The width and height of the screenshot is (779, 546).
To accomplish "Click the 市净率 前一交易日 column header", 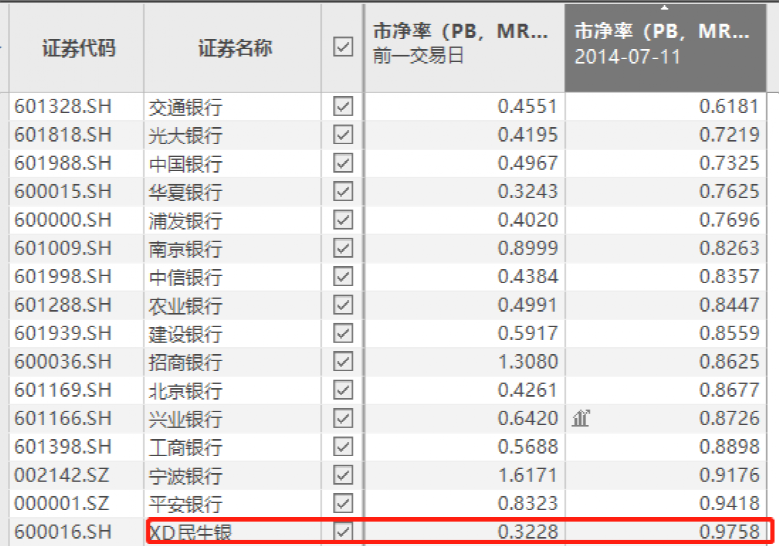I will tap(465, 48).
